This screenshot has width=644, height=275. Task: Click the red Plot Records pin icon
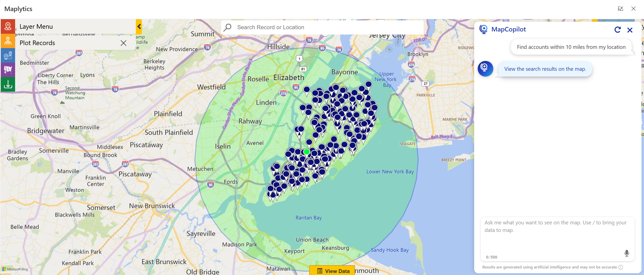8,26
